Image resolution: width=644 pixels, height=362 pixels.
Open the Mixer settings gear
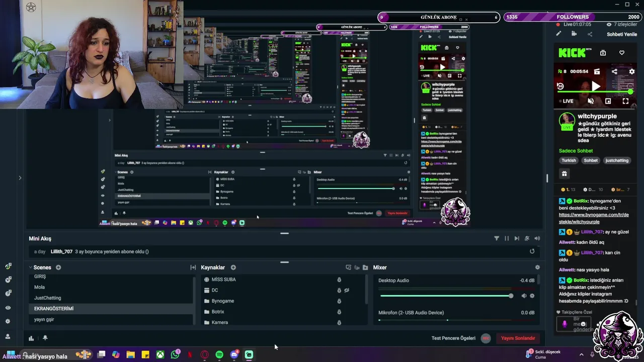pos(537,267)
